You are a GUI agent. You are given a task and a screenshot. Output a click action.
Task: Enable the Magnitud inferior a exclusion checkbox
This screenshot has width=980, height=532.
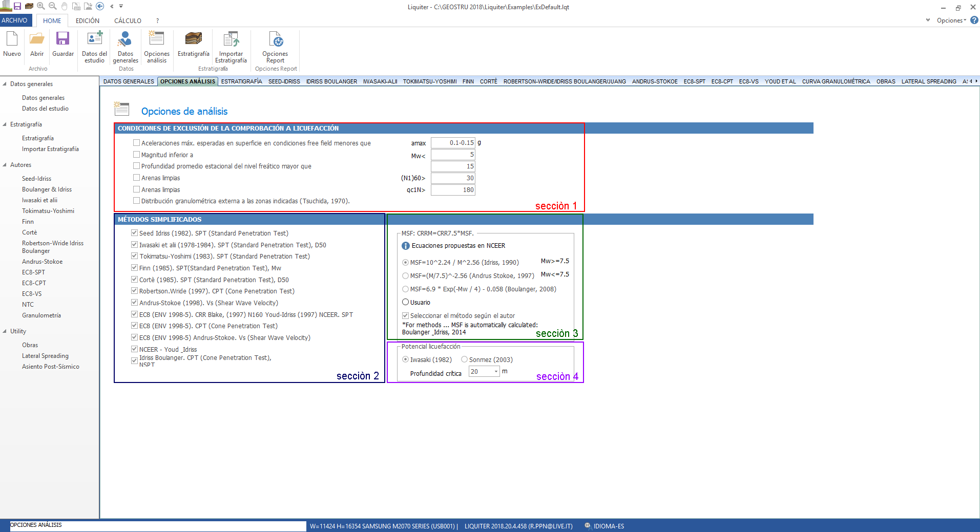(x=136, y=155)
